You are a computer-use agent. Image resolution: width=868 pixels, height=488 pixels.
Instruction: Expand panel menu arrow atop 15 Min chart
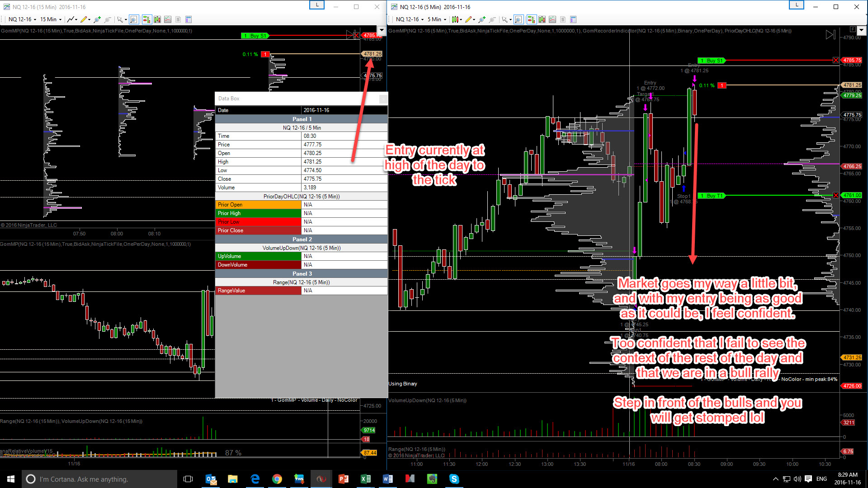point(382,30)
